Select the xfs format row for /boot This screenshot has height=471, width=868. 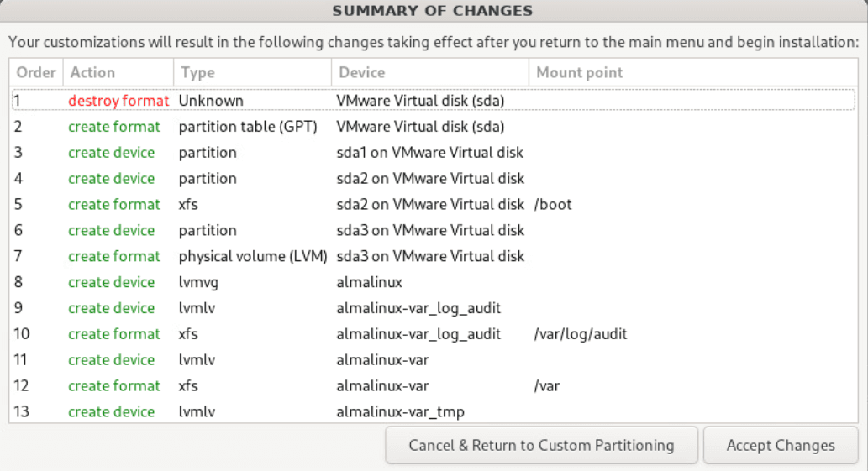pyautogui.click(x=434, y=205)
